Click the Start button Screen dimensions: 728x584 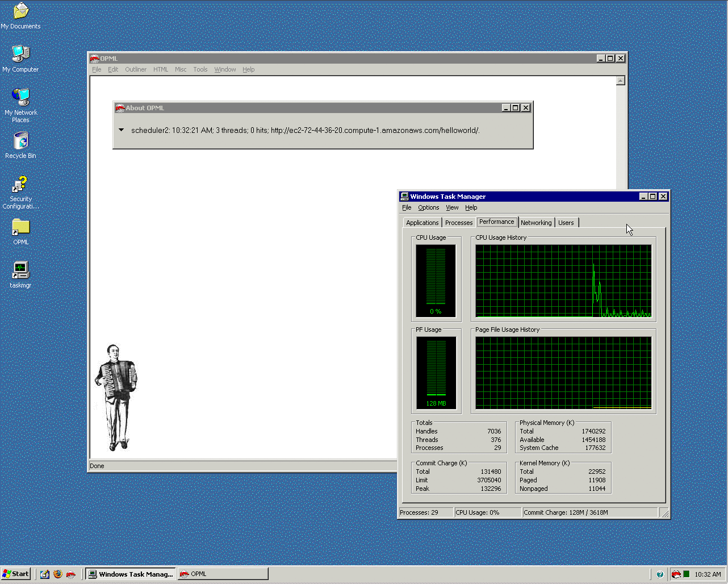(16, 574)
